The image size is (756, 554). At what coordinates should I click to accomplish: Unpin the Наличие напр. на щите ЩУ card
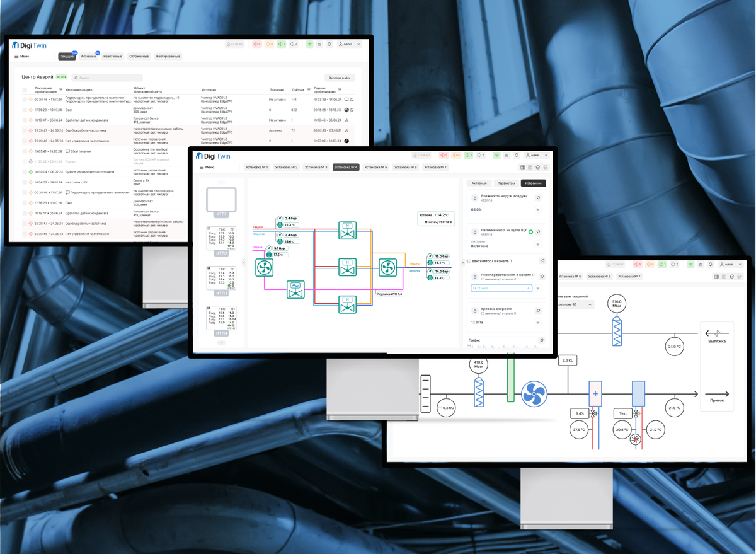point(539,232)
